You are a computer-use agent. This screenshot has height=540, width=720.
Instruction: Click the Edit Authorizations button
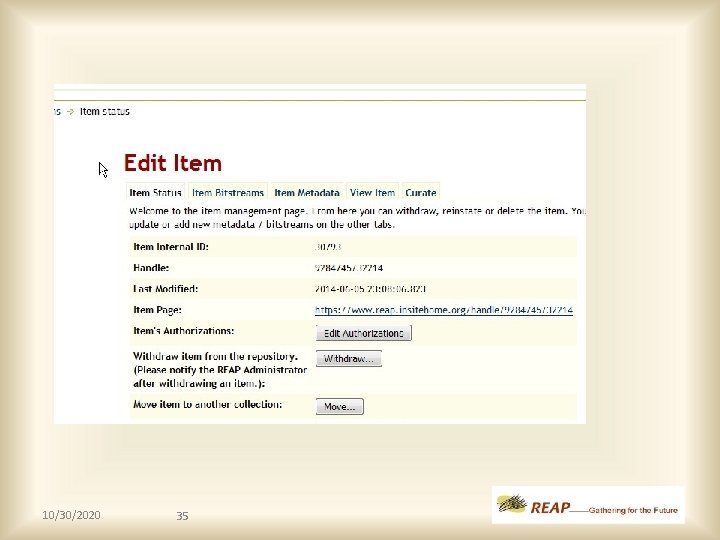pos(364,333)
